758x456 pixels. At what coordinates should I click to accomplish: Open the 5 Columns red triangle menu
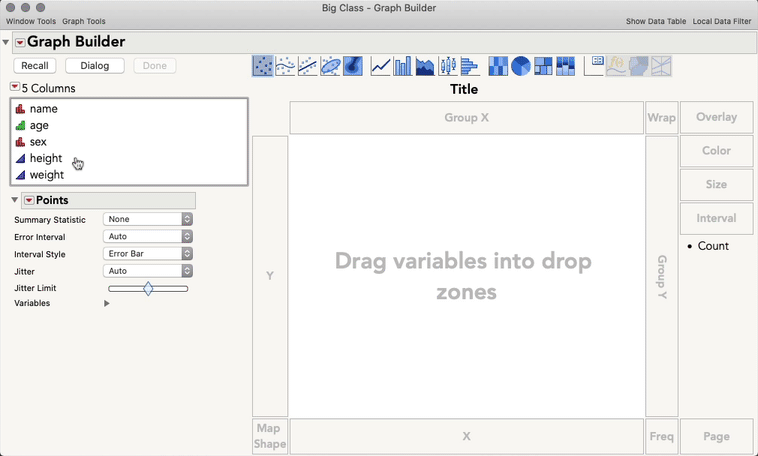15,87
